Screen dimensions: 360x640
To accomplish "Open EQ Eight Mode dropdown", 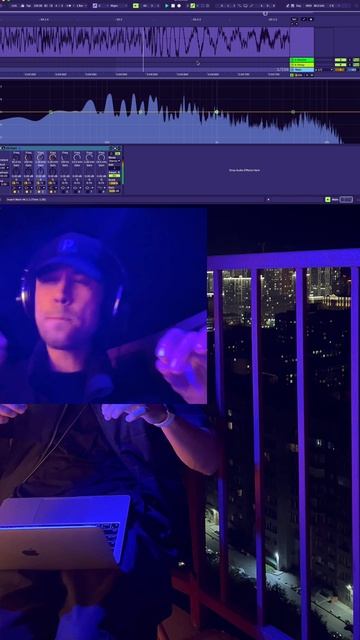I will click(x=114, y=161).
